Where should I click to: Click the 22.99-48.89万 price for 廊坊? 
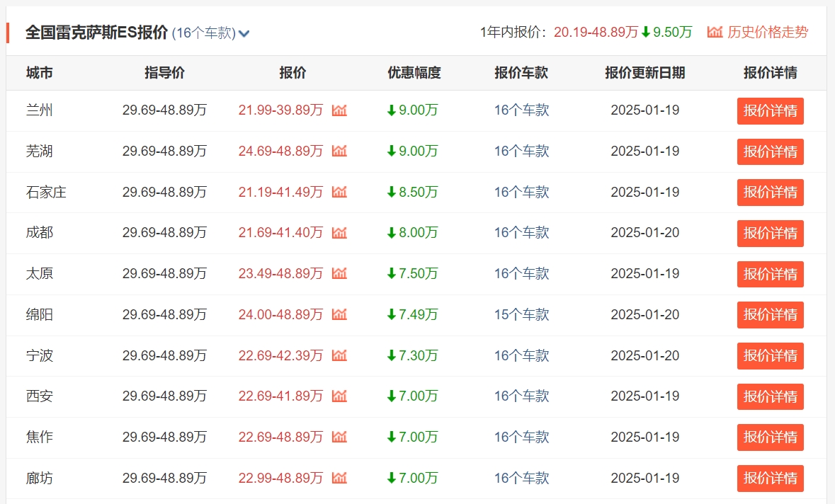280,478
